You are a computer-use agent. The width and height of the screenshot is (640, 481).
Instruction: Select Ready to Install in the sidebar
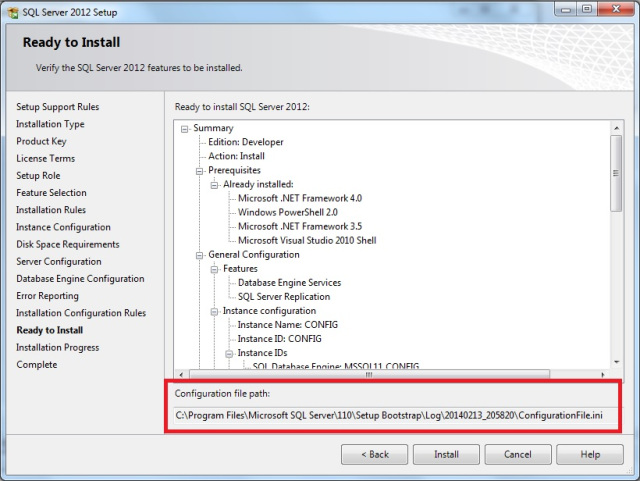point(49,330)
